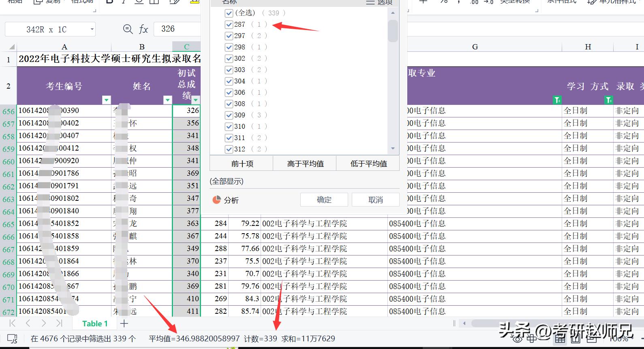Click the (全部显示) show all link

pos(227,181)
